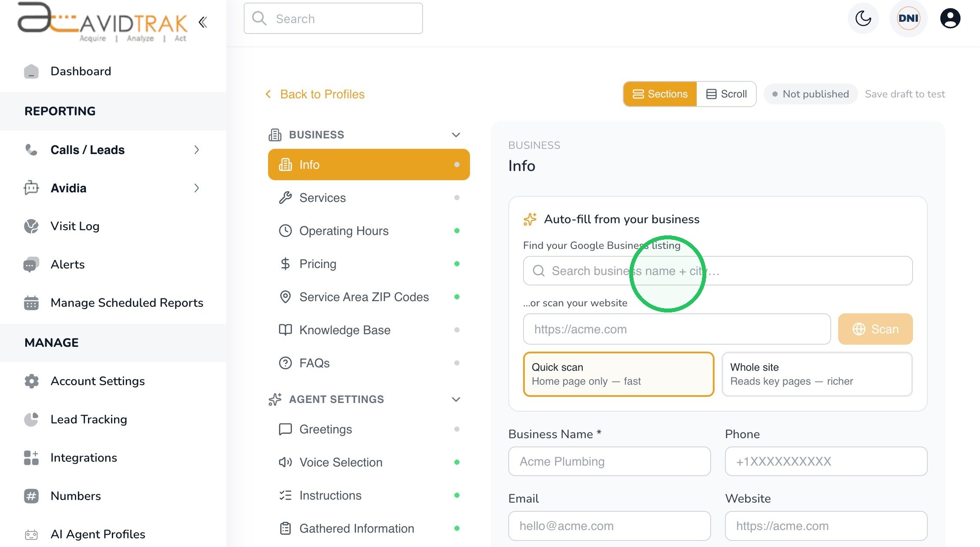Click the Numbers hash icon

[x=31, y=496]
